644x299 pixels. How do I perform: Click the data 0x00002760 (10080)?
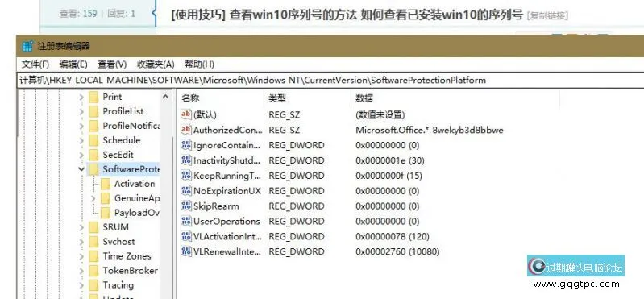(397, 251)
